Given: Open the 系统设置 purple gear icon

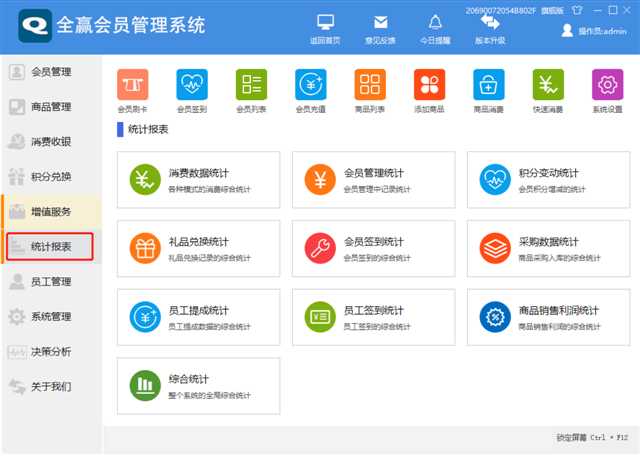Looking at the screenshot, I should click(x=607, y=85).
